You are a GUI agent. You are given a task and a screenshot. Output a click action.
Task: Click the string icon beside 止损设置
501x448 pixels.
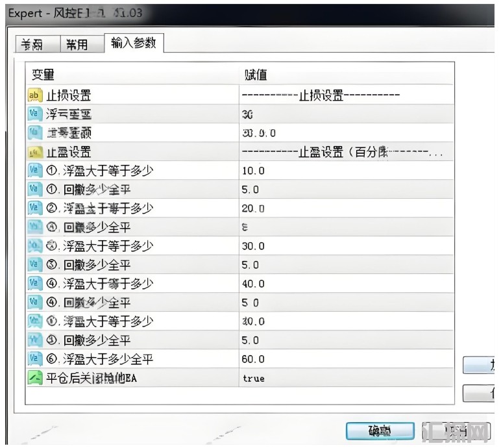tap(34, 95)
